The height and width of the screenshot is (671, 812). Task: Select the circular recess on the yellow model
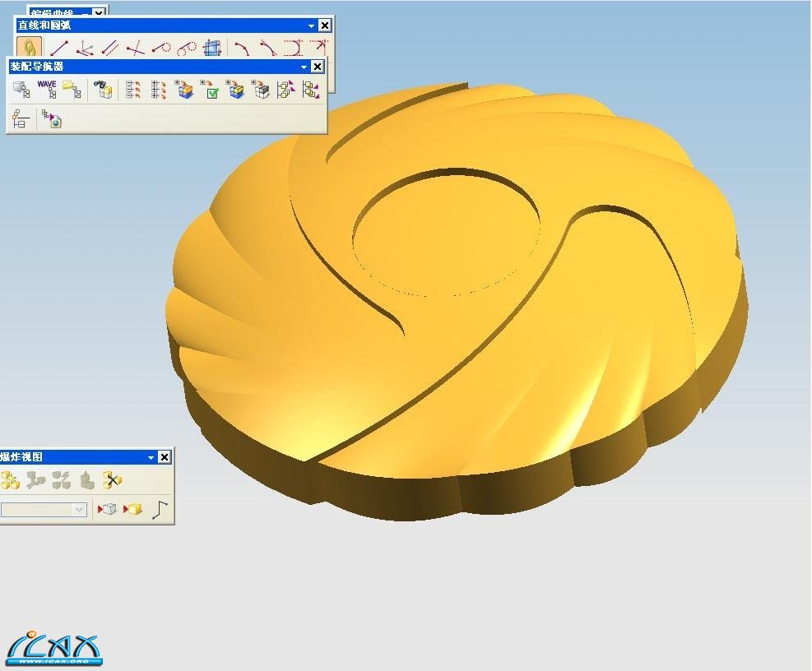445,233
